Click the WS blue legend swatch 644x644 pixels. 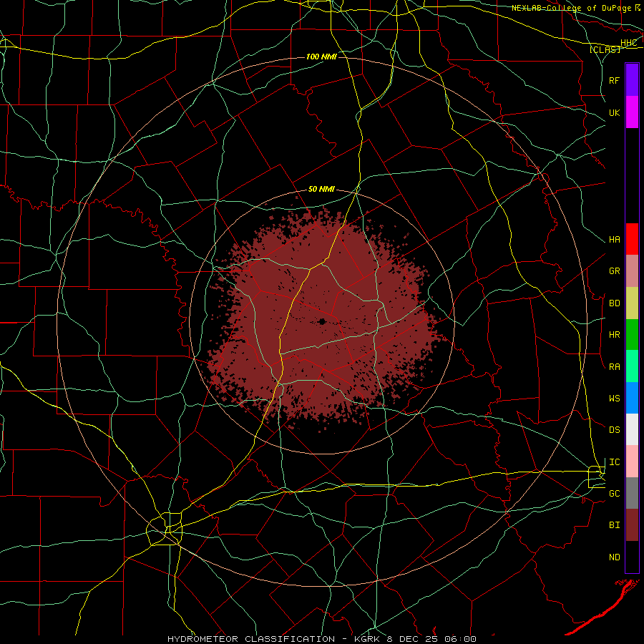[632, 398]
